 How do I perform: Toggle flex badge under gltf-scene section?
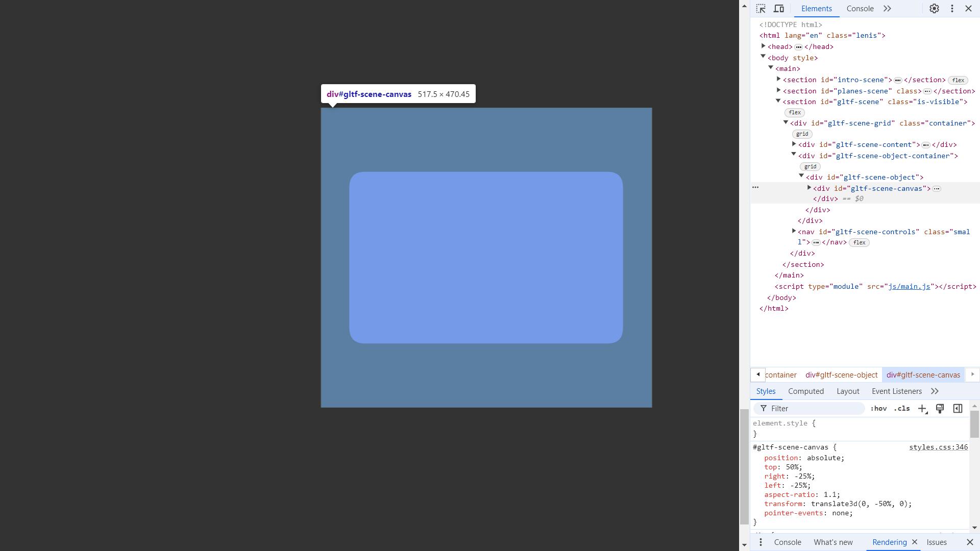(795, 112)
